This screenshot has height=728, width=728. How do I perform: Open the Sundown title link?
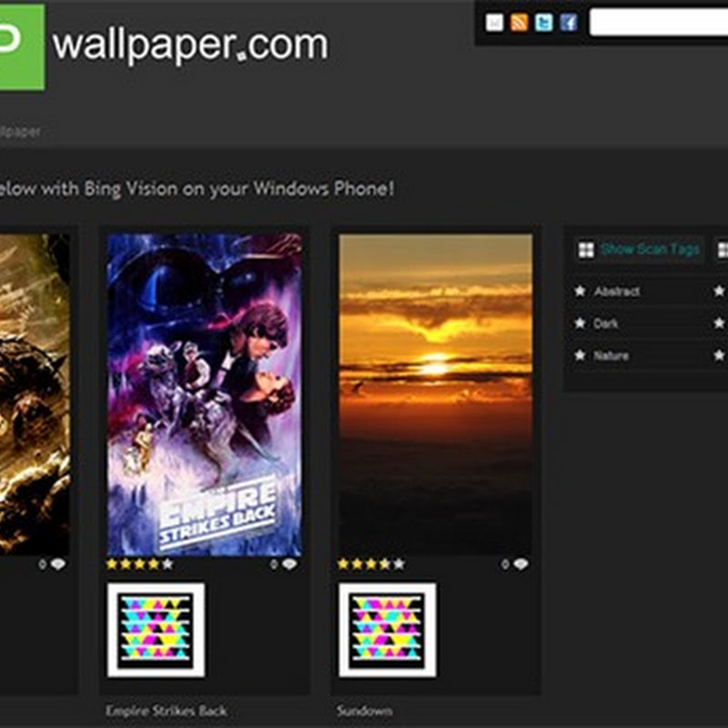[365, 711]
